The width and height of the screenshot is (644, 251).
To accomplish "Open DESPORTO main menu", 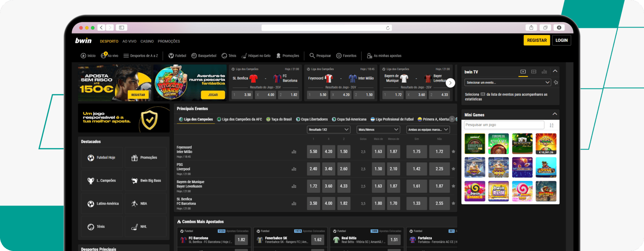I will coord(109,41).
